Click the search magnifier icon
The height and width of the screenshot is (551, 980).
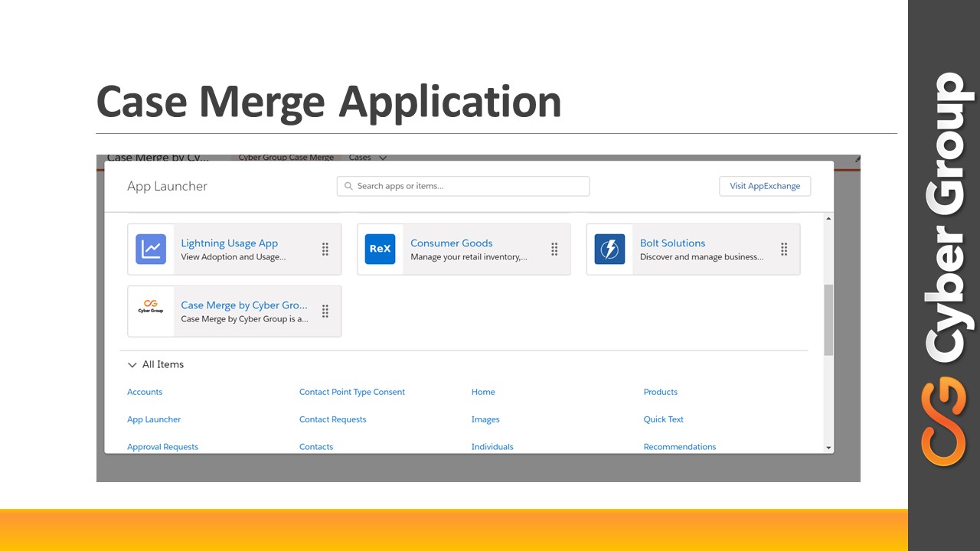pyautogui.click(x=348, y=186)
